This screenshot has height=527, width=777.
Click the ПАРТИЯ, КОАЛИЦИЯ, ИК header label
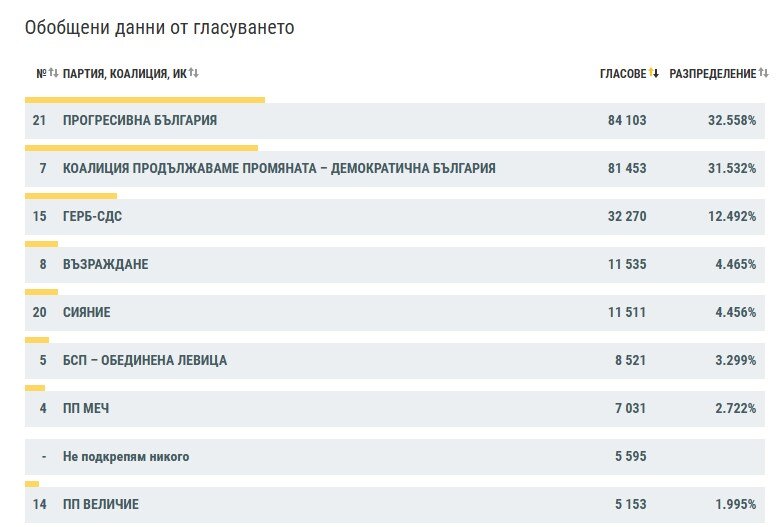125,74
